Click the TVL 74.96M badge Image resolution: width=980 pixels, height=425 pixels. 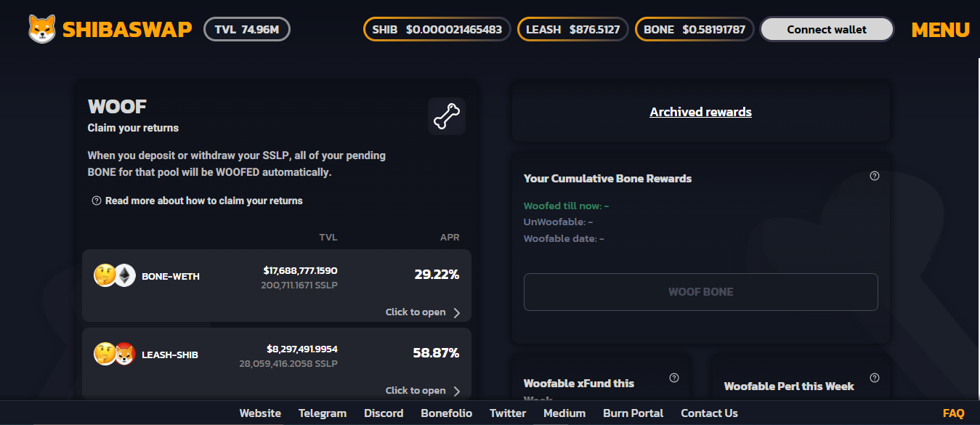tap(247, 29)
